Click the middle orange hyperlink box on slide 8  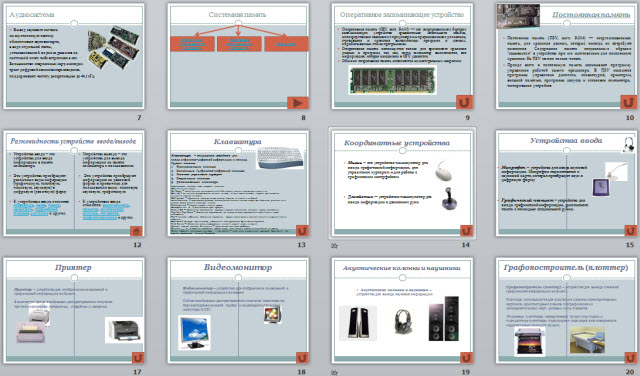click(x=239, y=44)
